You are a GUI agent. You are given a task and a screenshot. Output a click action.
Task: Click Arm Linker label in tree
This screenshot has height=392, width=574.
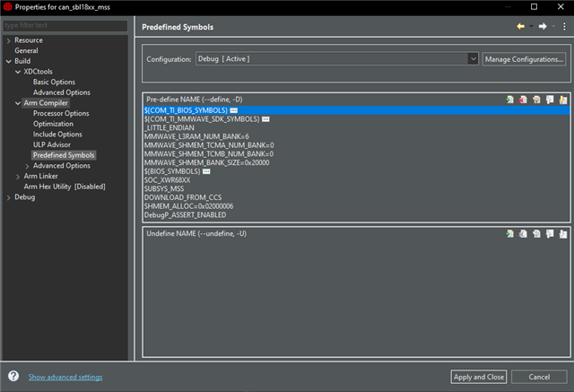click(x=40, y=177)
